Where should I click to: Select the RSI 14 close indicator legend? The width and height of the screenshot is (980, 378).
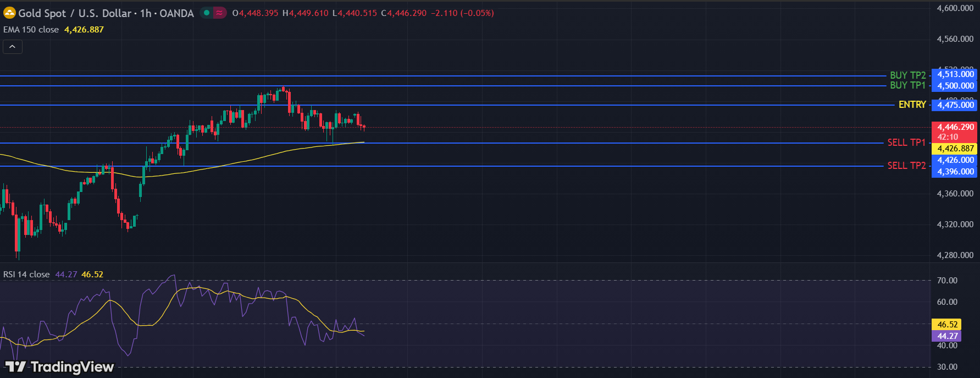[26, 274]
